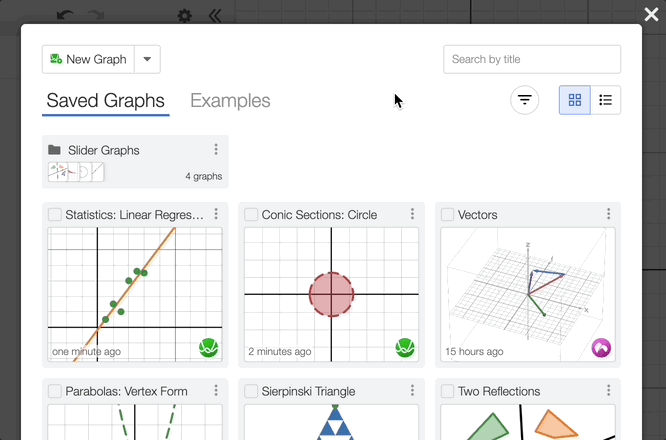Switch to the Examples tab
Screen dimensions: 666x440
pyautogui.click(x=230, y=101)
